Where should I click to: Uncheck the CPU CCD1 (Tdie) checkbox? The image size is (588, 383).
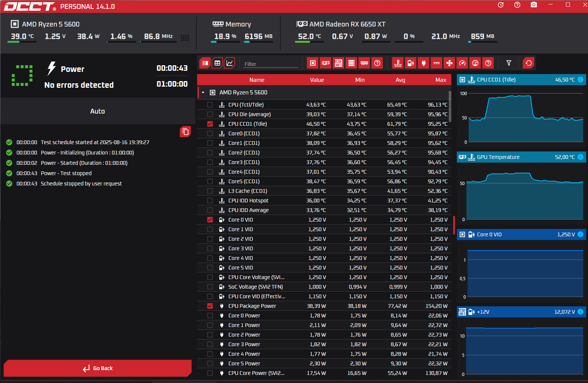pyautogui.click(x=210, y=124)
